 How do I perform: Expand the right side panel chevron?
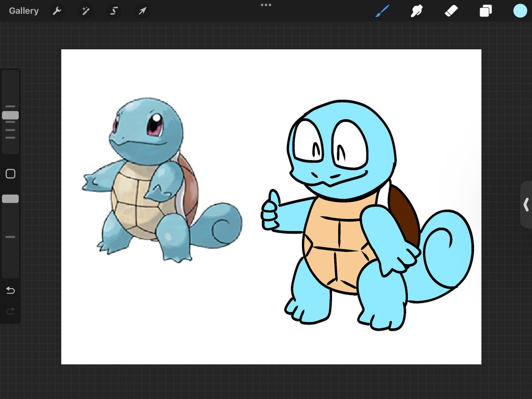point(526,204)
